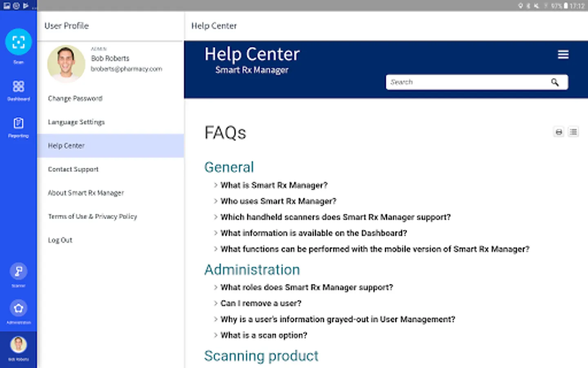Click the Bob Roberts name in profile
588x368 pixels.
click(x=110, y=58)
